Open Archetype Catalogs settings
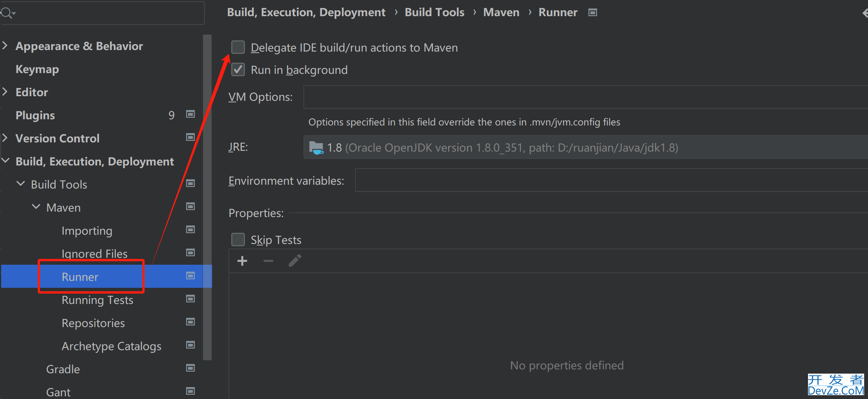This screenshot has height=399, width=868. click(x=112, y=346)
